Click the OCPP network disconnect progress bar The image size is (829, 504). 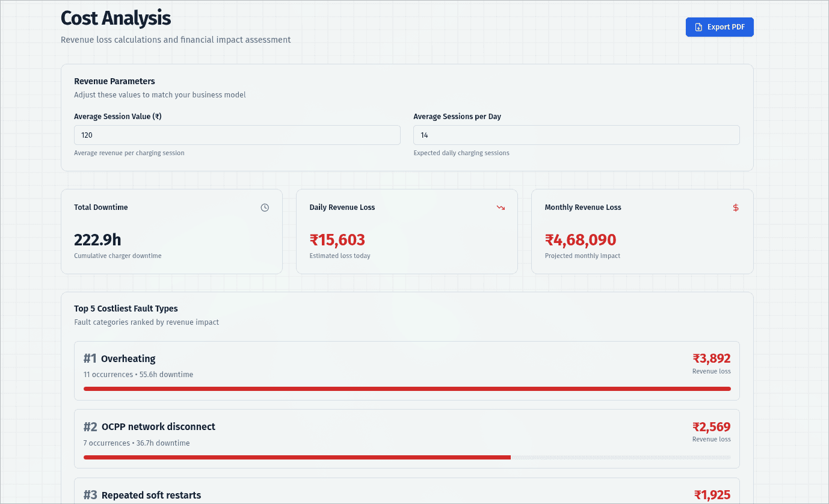(407, 457)
